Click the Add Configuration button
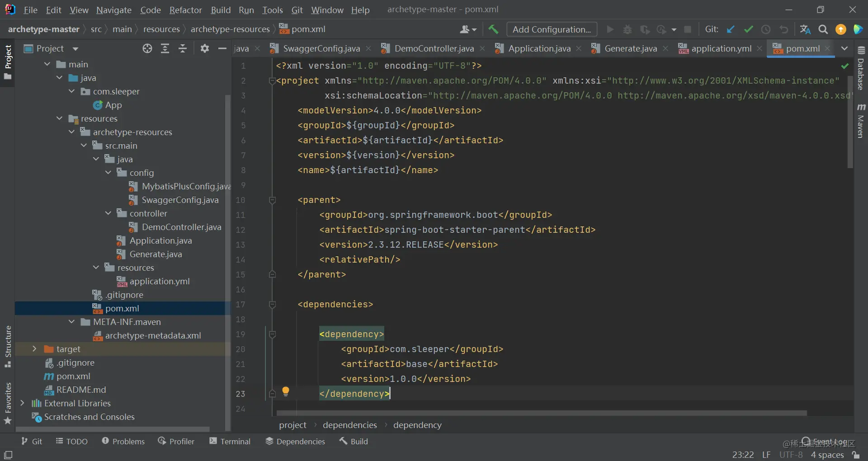Screen dimensions: 868x461 (552, 29)
